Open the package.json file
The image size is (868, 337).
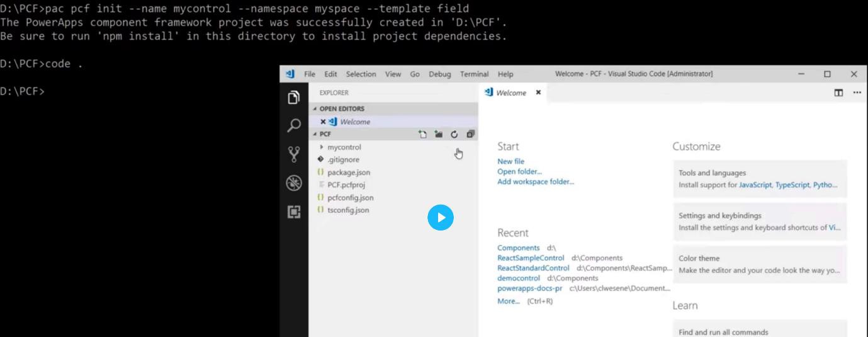coord(349,173)
